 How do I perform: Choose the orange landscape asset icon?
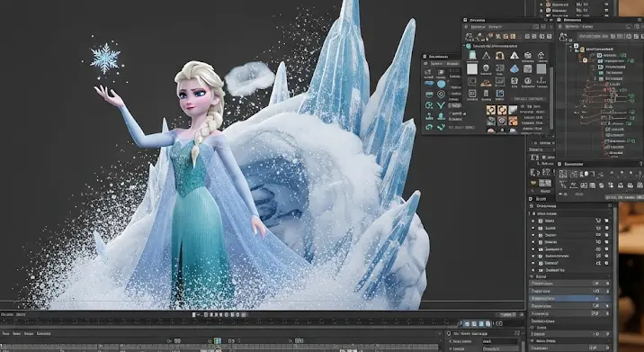coord(487,83)
